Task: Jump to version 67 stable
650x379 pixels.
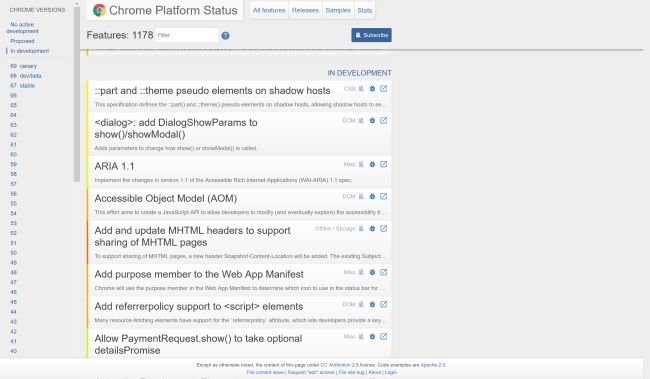Action: (22, 86)
